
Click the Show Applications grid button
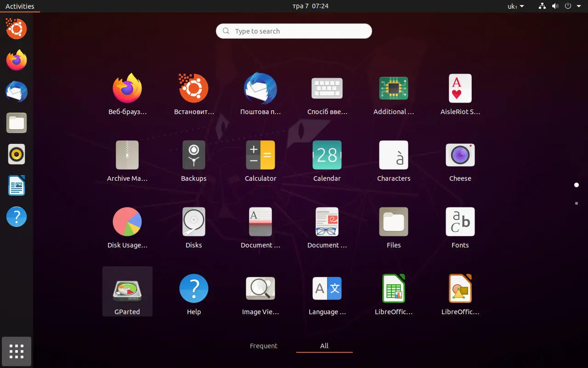(17, 351)
